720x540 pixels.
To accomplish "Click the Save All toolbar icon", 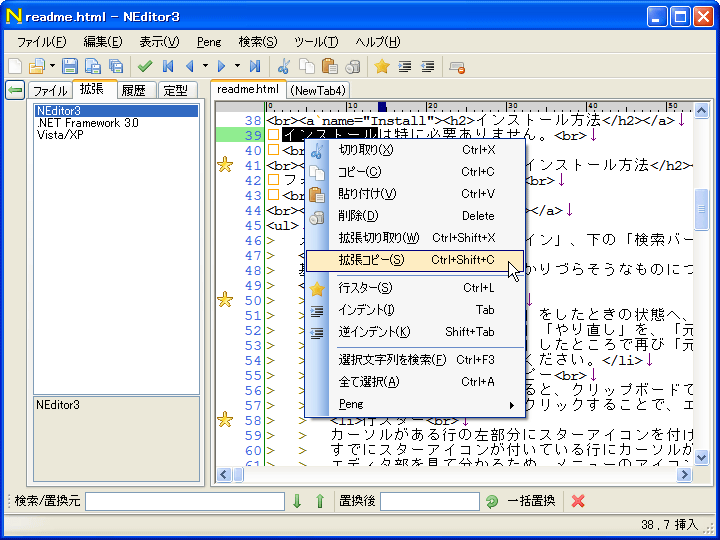I will pyautogui.click(x=116, y=67).
